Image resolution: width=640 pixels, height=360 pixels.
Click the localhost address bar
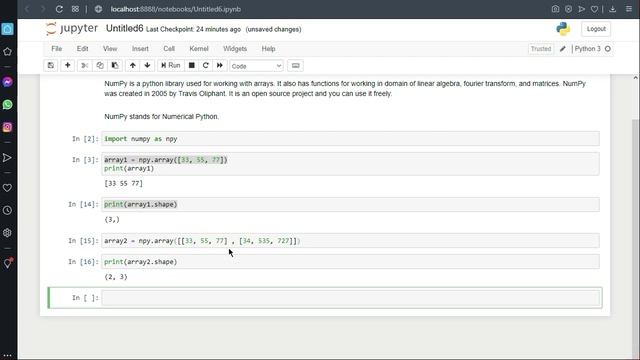[x=176, y=9]
